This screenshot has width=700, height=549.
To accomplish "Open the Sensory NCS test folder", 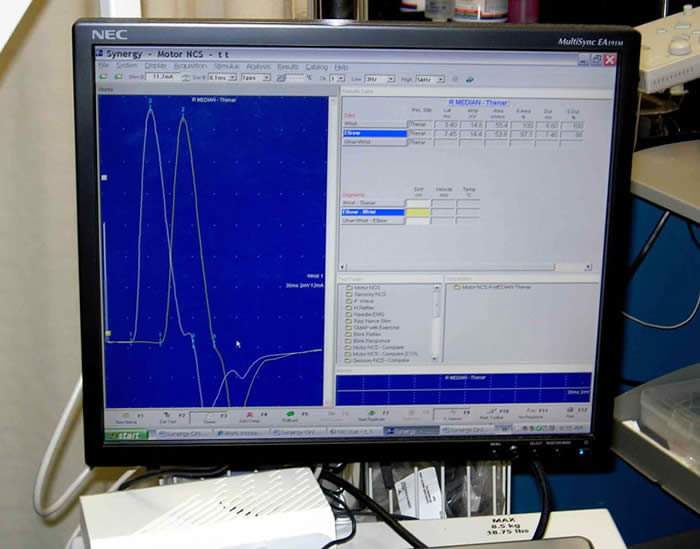I will (x=366, y=294).
